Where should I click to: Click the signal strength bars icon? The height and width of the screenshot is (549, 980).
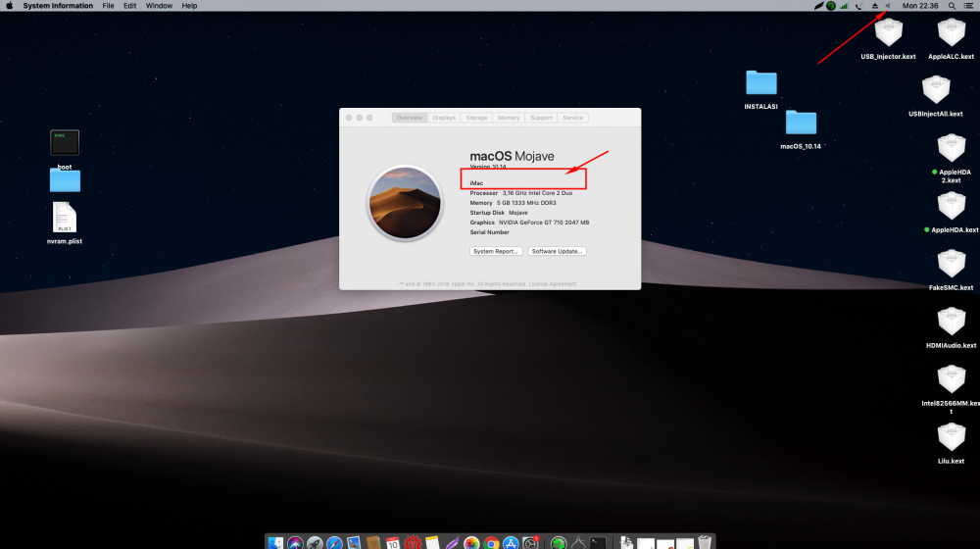845,6
